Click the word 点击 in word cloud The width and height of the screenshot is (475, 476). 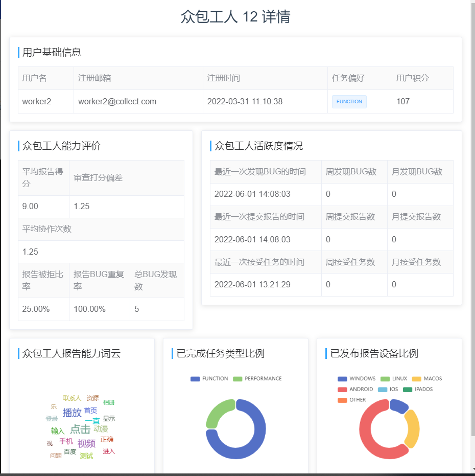click(80, 429)
